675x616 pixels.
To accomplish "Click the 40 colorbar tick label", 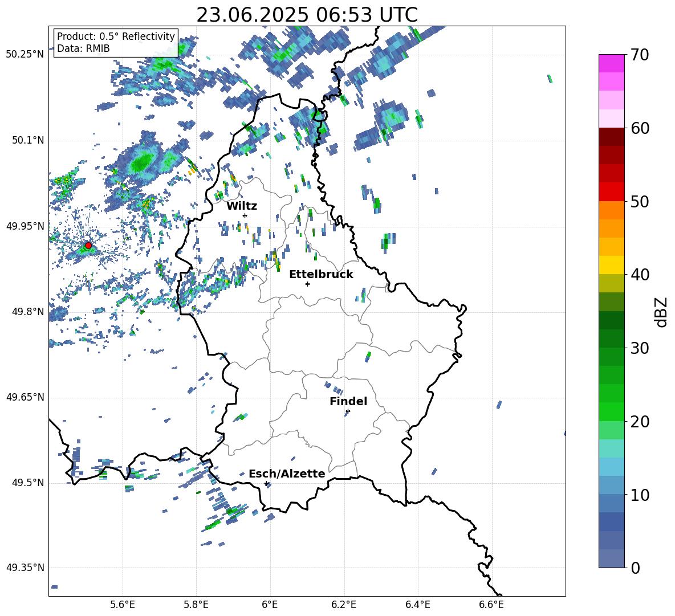I will tap(640, 275).
